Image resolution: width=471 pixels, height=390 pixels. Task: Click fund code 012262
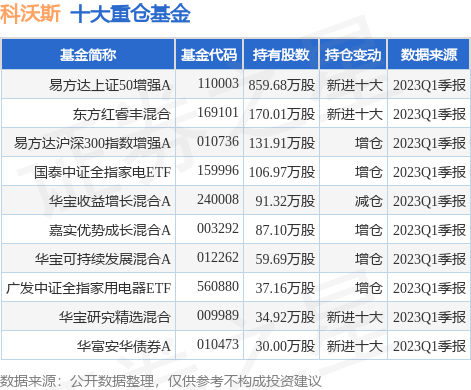[218, 257]
